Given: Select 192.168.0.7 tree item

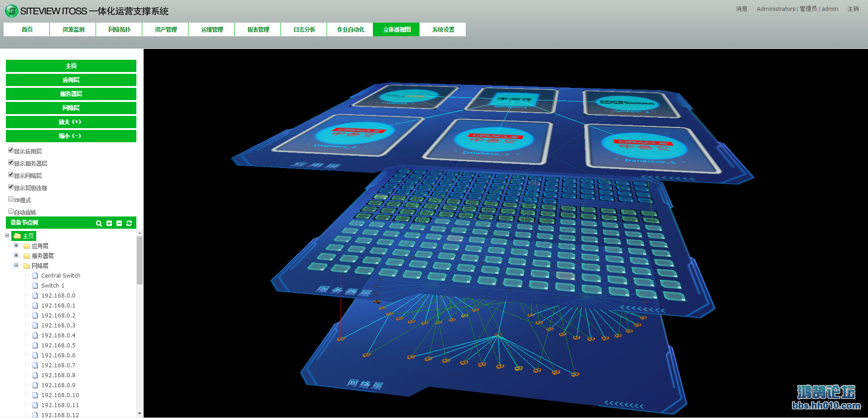Looking at the screenshot, I should pos(58,365).
